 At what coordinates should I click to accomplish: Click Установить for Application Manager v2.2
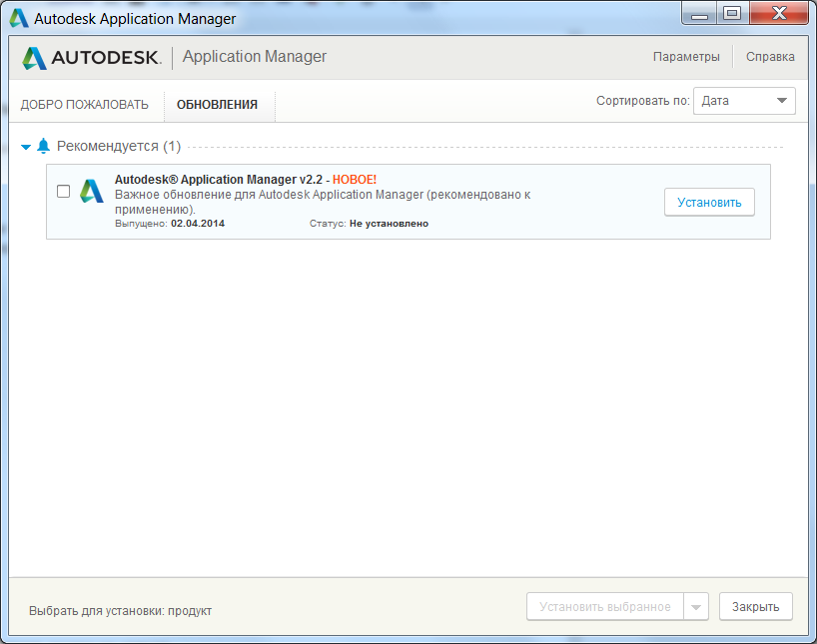709,202
